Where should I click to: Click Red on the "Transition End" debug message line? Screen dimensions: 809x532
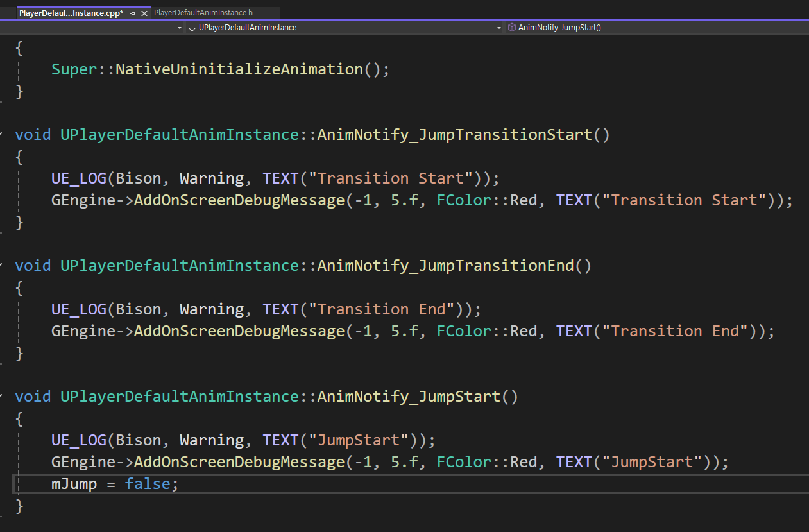tap(524, 331)
